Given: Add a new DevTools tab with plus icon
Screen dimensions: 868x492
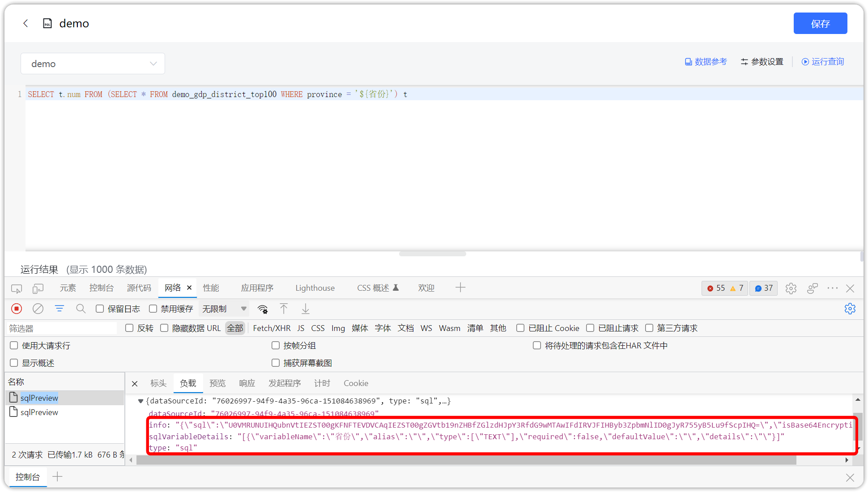Looking at the screenshot, I should coord(460,288).
